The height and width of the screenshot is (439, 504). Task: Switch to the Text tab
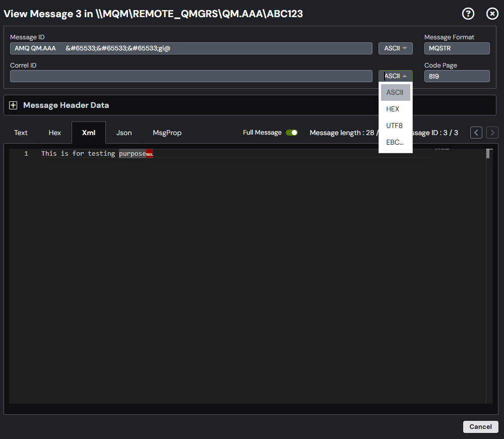(x=21, y=132)
